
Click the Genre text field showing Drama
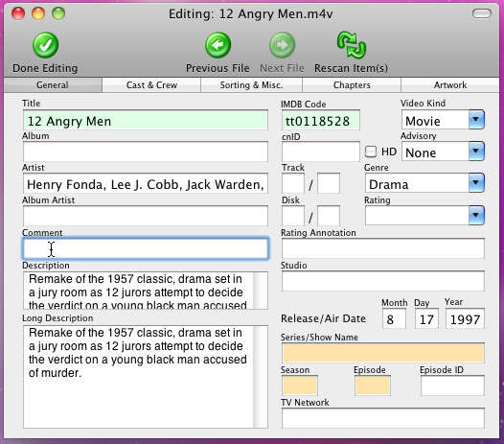pyautogui.click(x=417, y=183)
